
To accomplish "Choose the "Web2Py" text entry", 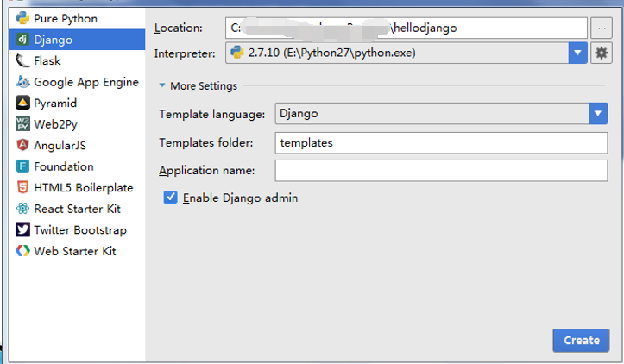I will (56, 124).
